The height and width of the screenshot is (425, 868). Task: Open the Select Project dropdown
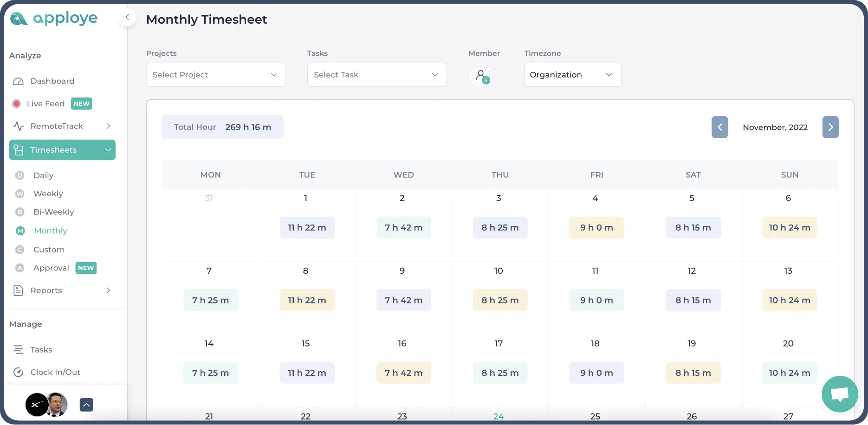(x=215, y=75)
